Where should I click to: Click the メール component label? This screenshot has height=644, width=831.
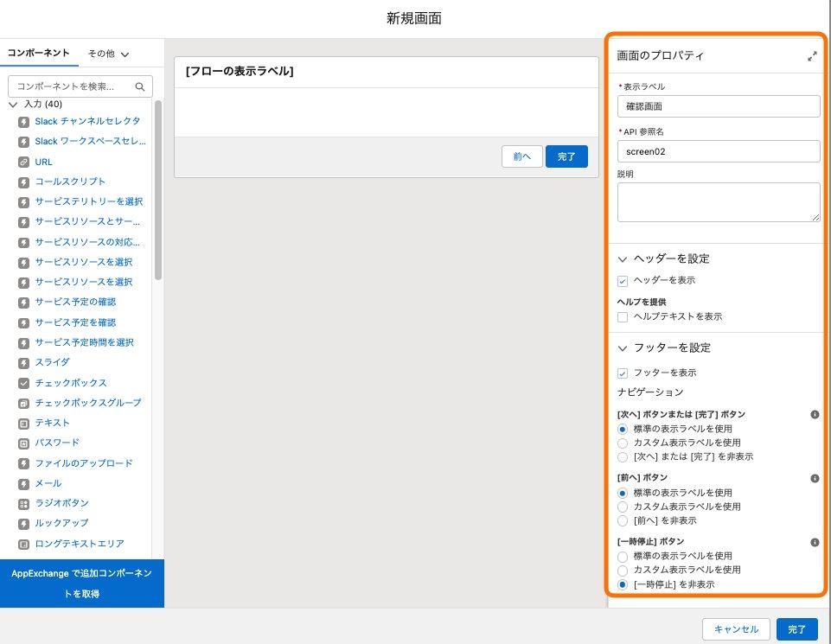(x=48, y=483)
